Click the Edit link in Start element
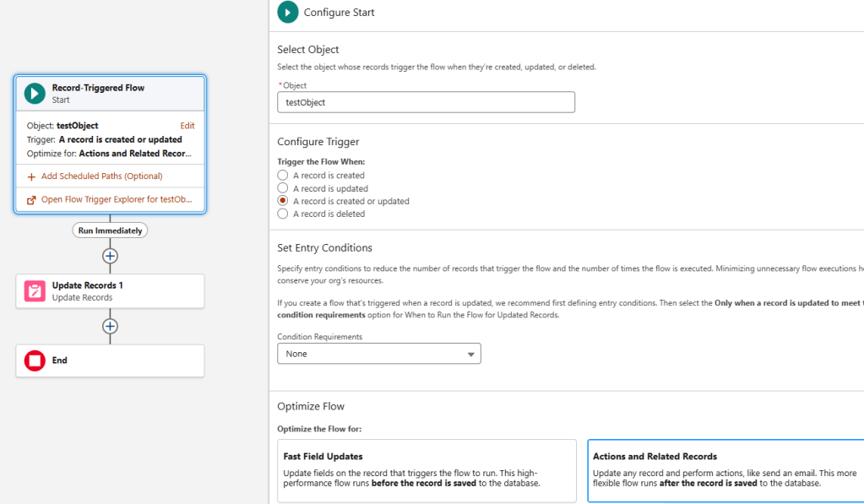The height and width of the screenshot is (504, 864). (x=187, y=126)
